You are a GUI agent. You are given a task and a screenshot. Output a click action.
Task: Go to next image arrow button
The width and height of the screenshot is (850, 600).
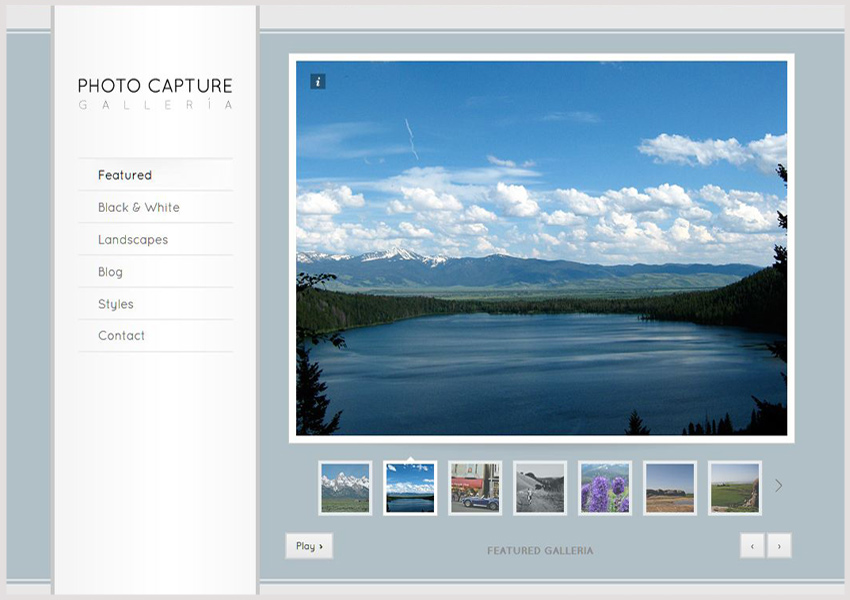click(x=779, y=546)
